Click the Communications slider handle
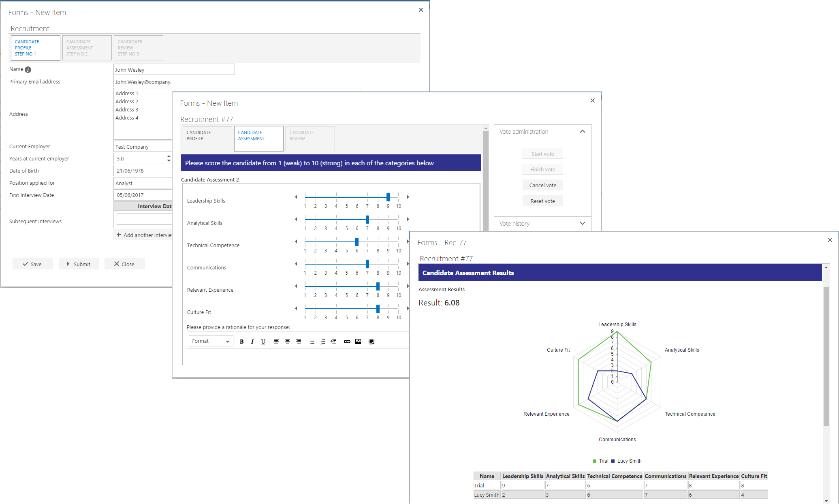Screen dimensions: 839x504 pos(367,264)
